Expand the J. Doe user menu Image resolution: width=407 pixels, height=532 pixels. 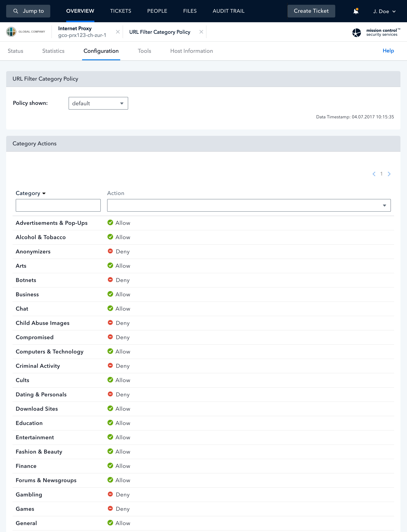(384, 11)
